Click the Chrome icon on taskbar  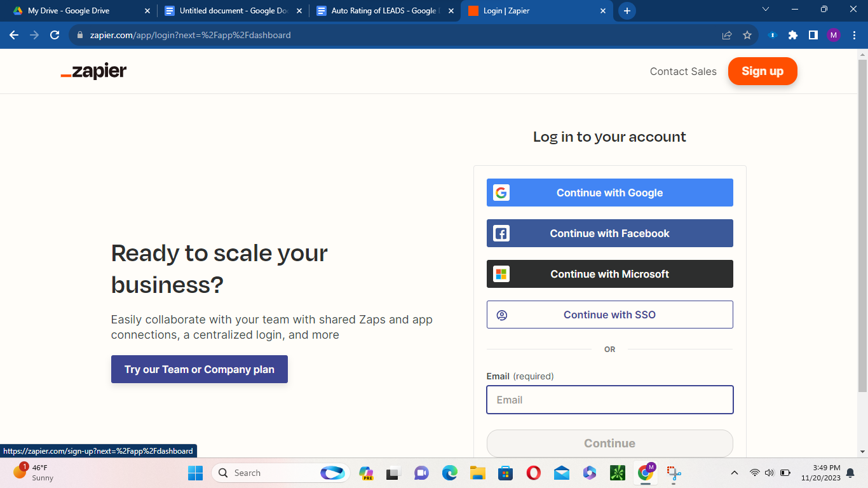pyautogui.click(x=646, y=473)
